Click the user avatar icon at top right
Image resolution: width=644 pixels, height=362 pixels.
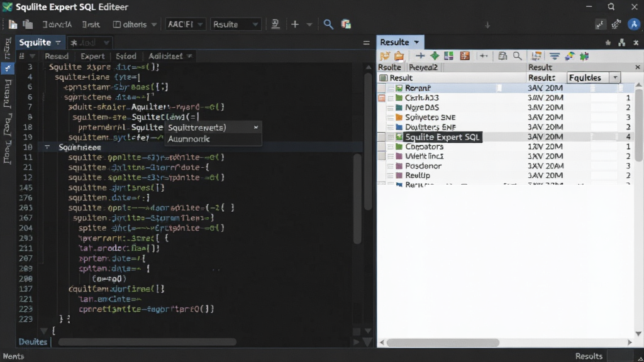coord(634,25)
